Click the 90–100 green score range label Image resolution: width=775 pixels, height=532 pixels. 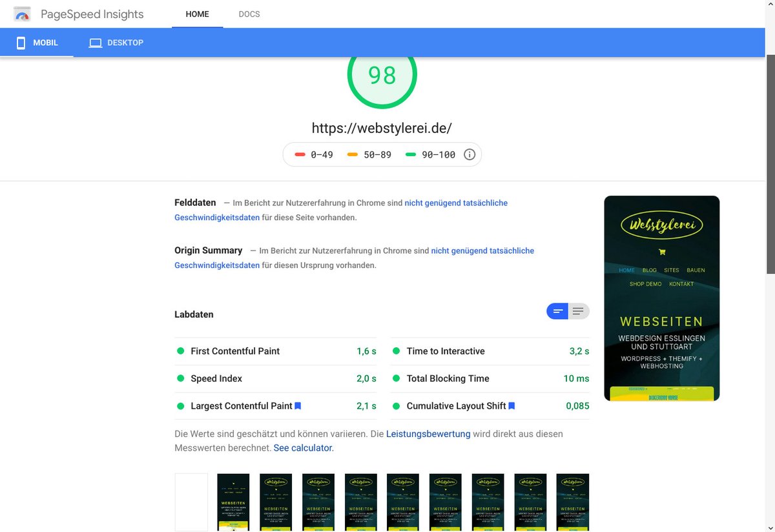point(439,154)
